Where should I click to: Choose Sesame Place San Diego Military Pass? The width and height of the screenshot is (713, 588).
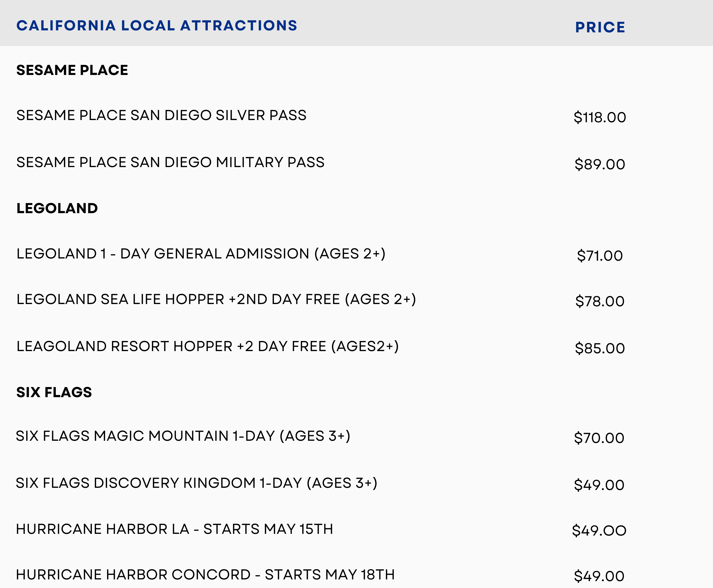(x=170, y=162)
